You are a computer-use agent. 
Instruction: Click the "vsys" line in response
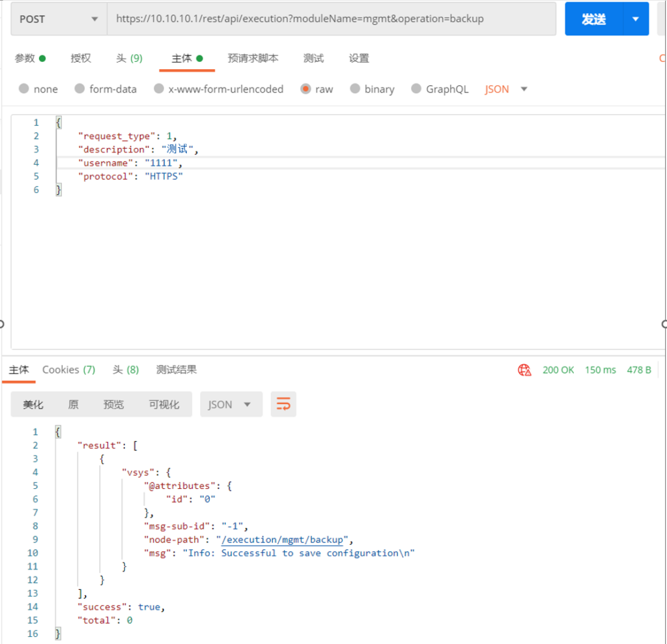pyautogui.click(x=147, y=473)
